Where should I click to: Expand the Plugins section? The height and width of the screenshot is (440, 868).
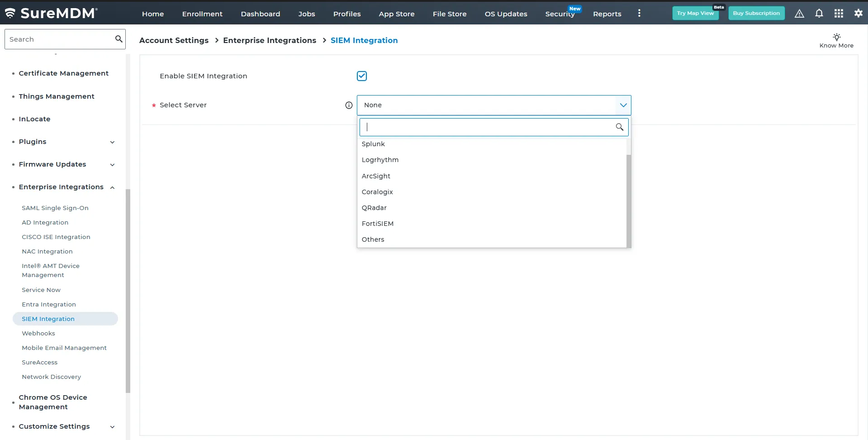(112, 142)
